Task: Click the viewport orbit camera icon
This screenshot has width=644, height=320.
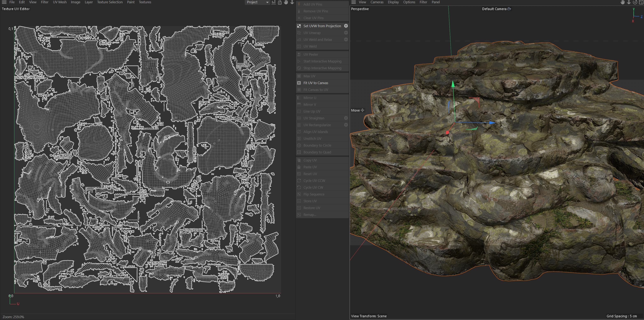Action: click(x=635, y=2)
